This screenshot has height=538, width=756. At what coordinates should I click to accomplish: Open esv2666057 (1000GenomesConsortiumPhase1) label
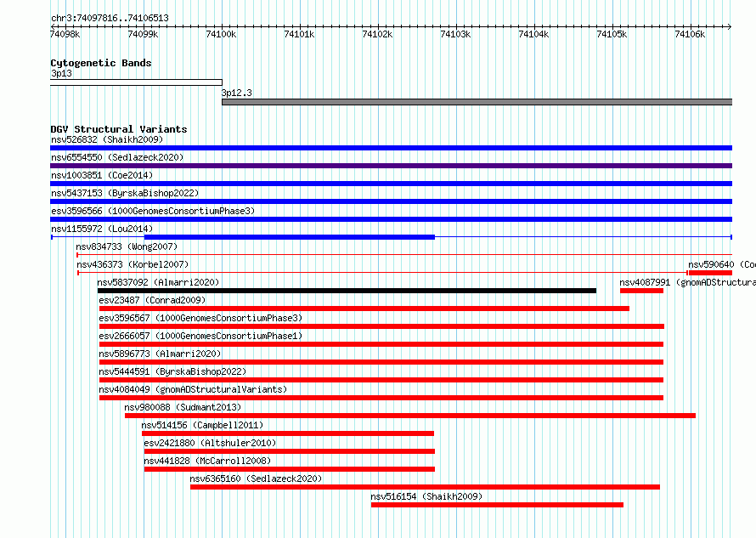pos(200,336)
